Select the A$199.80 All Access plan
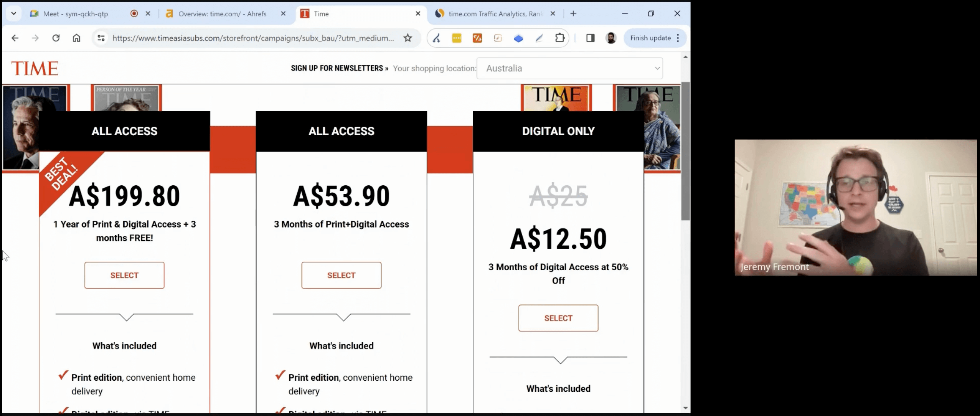Image resolution: width=980 pixels, height=416 pixels. (x=124, y=275)
